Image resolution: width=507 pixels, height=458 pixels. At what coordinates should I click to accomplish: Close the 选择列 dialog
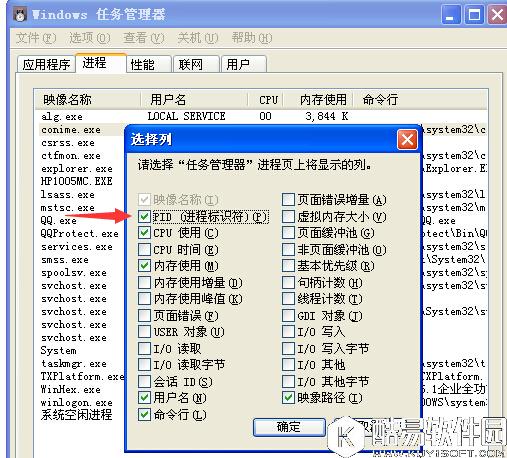(x=407, y=139)
